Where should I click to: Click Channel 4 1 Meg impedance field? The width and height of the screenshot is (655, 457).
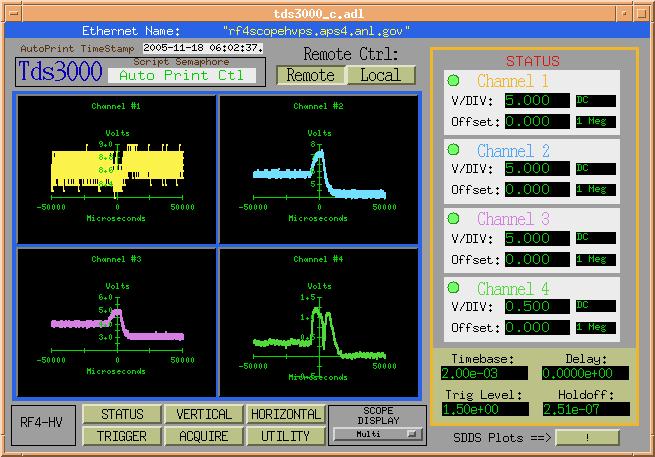[596, 328]
